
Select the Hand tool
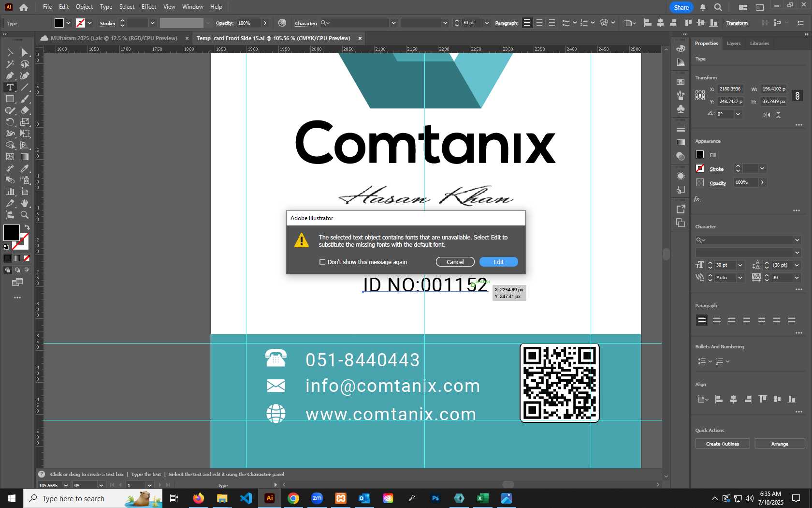[25, 203]
